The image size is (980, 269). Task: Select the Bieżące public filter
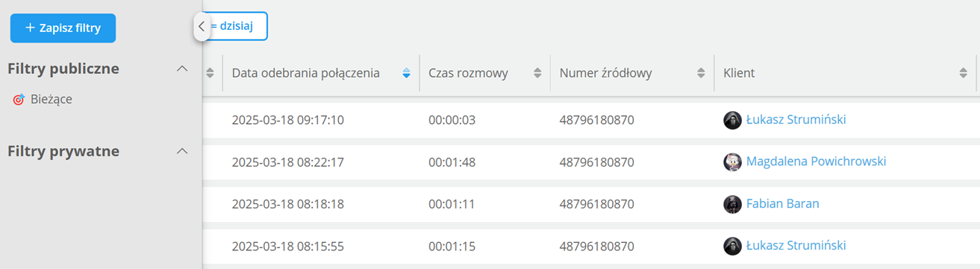click(52, 99)
